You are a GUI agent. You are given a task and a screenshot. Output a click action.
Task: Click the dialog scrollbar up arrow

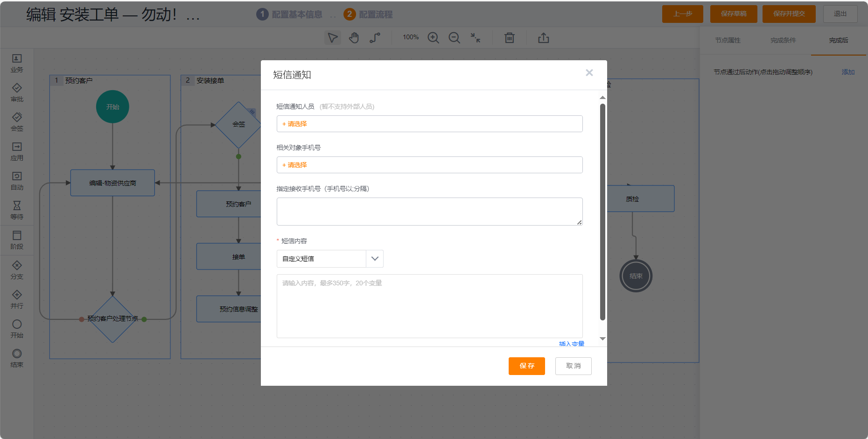coord(602,98)
